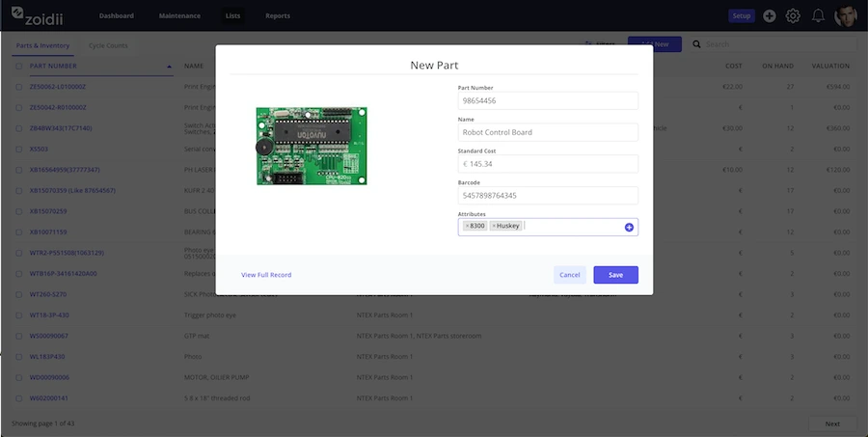Sort by the Cost column header

(734, 66)
